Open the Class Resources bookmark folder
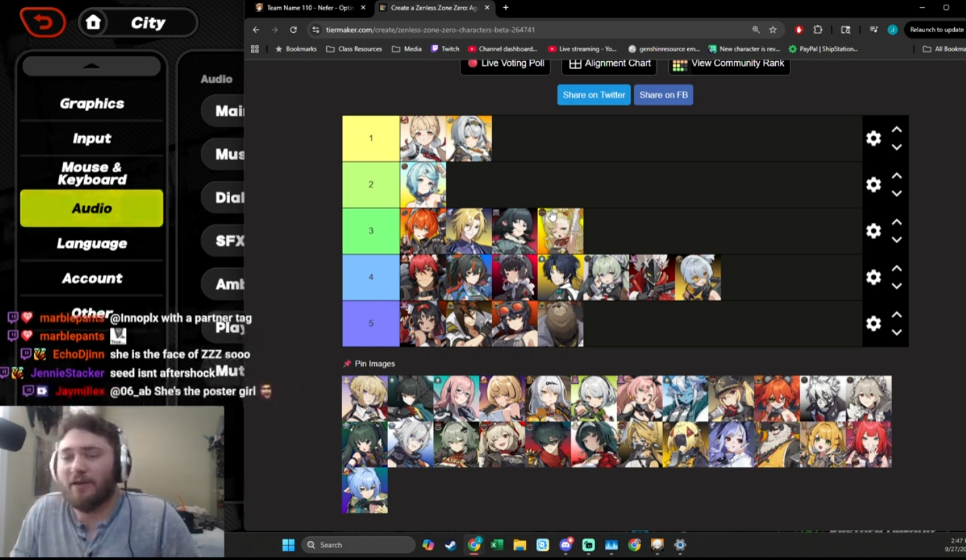966x560 pixels. click(x=354, y=49)
